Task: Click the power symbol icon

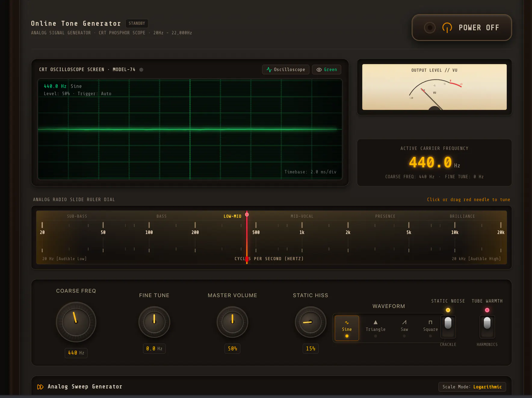Action: click(447, 27)
